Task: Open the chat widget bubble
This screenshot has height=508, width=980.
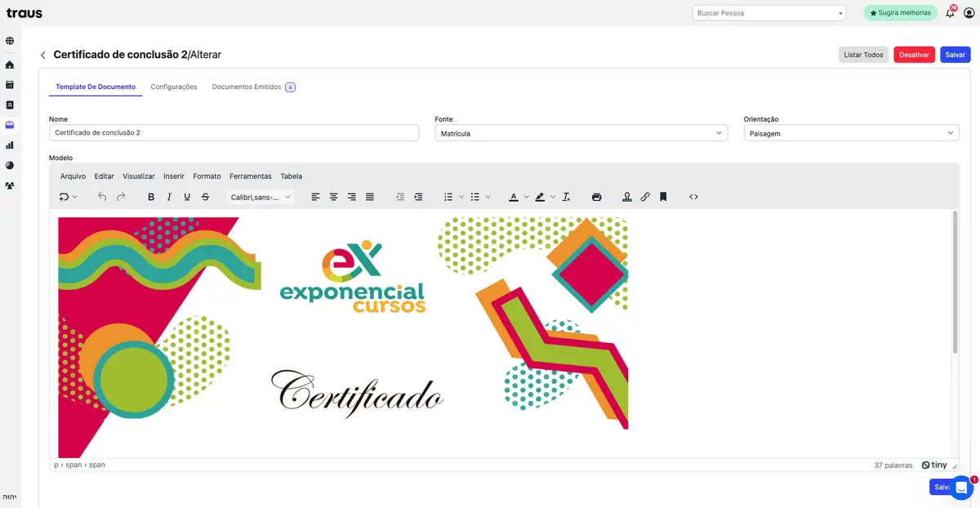Action: pyautogui.click(x=961, y=488)
